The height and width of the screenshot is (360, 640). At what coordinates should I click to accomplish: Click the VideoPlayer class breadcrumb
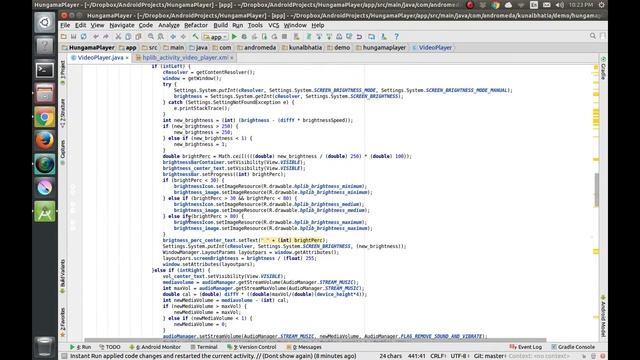[x=432, y=48]
